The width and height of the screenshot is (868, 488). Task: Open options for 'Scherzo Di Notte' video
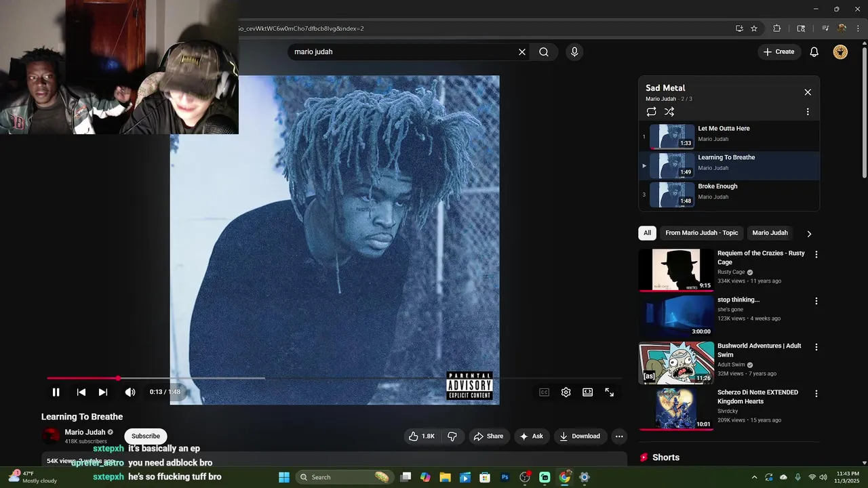(x=816, y=394)
